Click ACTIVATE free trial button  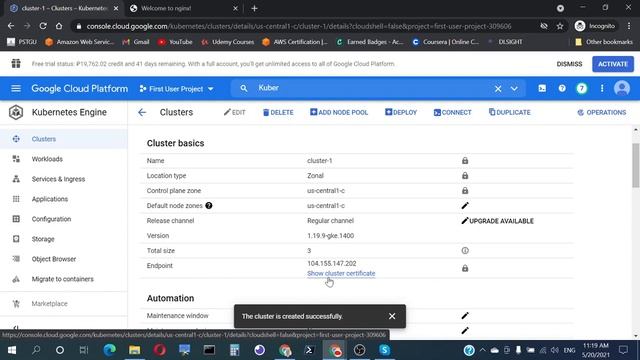(x=613, y=64)
